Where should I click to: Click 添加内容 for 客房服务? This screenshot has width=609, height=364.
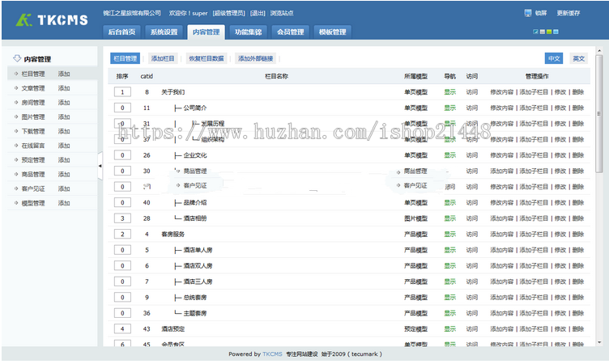click(502, 235)
